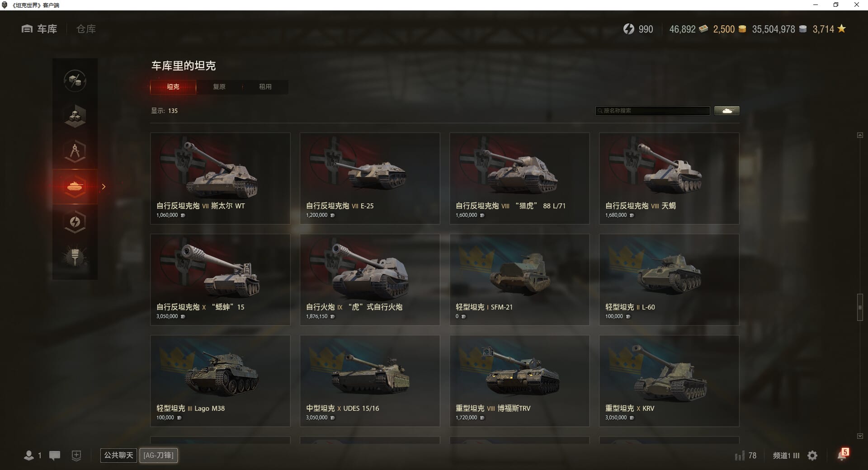
Task: Select the stacked boxes sidebar icon
Action: tap(75, 116)
